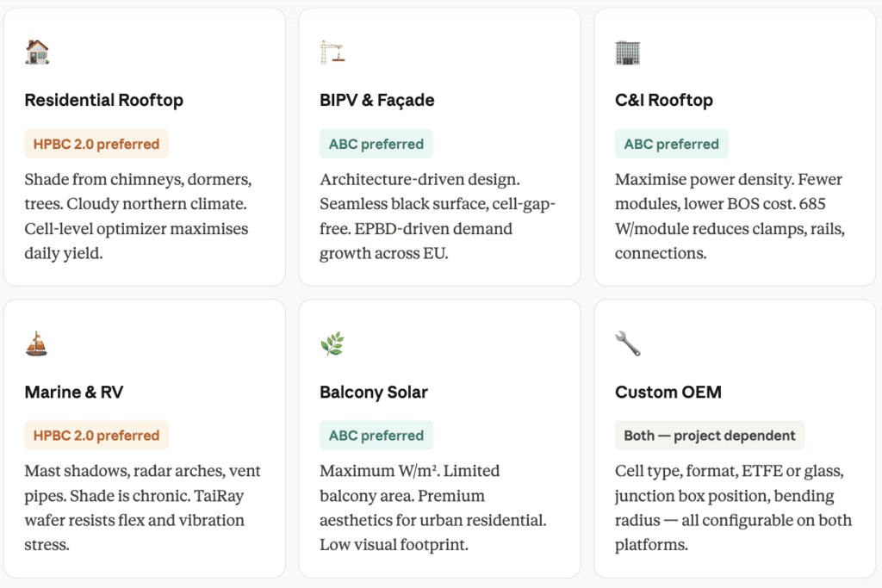
Task: Click the construction crane icon above BIPV & Façade
Action: [x=332, y=53]
